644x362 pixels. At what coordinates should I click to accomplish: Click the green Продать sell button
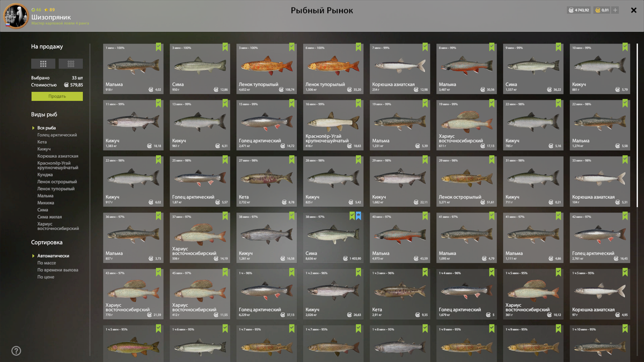pyautogui.click(x=57, y=96)
